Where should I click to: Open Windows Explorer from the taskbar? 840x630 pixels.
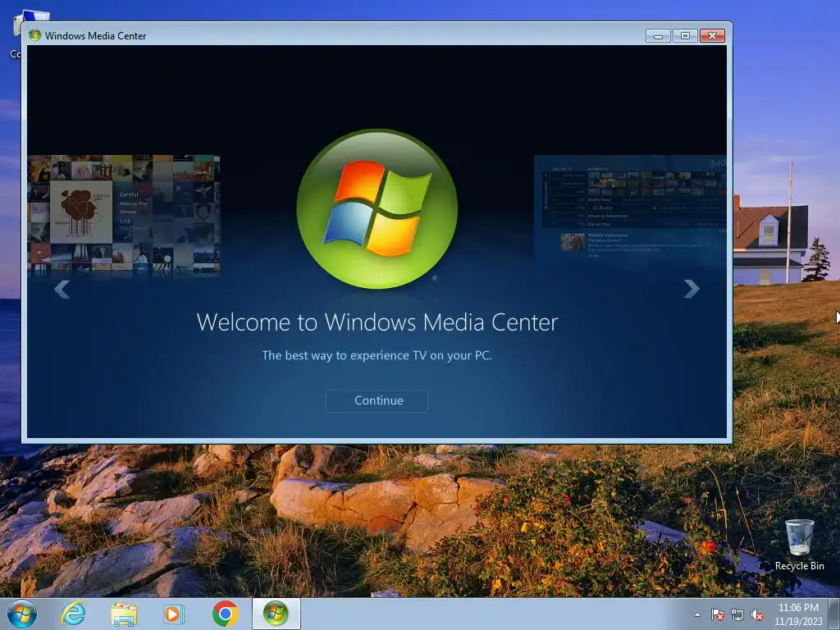(x=124, y=614)
